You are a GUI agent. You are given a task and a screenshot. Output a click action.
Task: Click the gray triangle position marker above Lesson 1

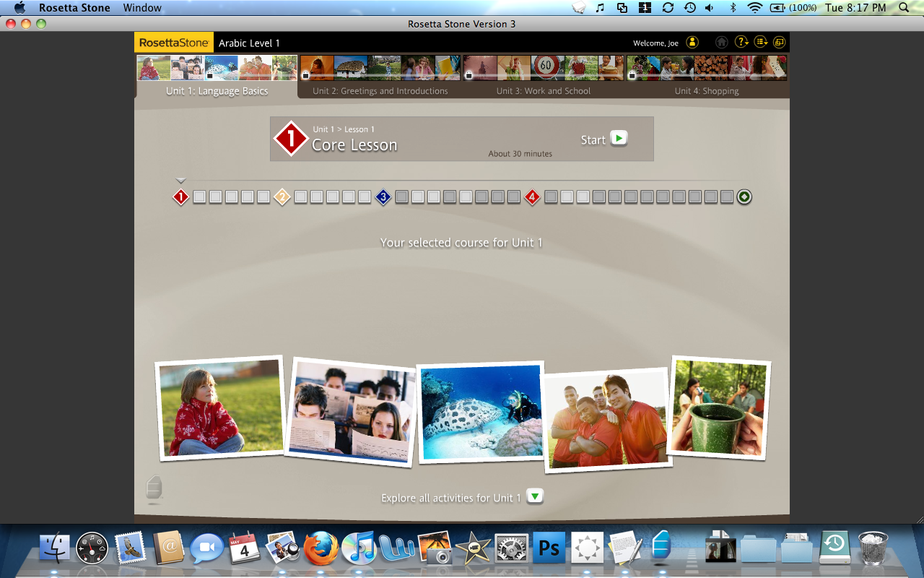(181, 181)
